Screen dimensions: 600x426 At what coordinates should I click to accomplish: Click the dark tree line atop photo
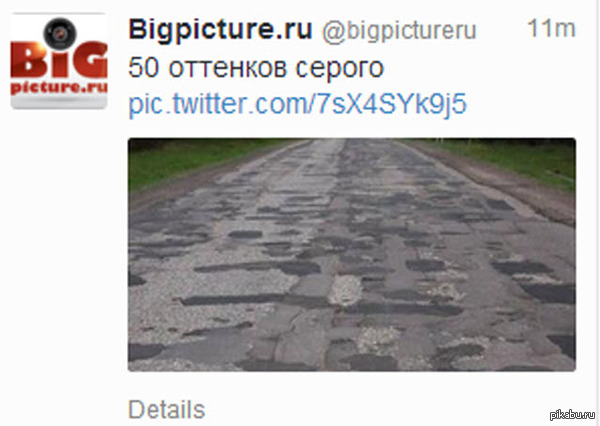pyautogui.click(x=352, y=140)
